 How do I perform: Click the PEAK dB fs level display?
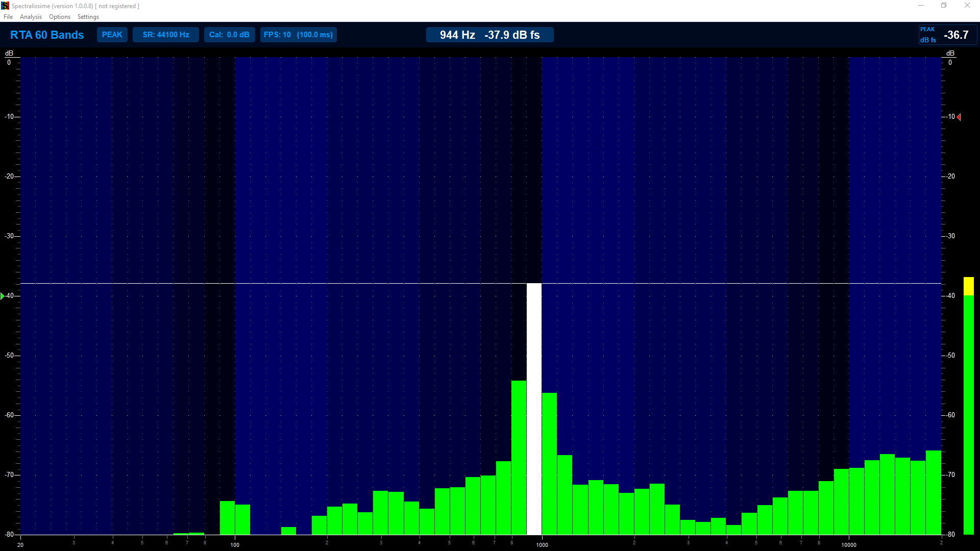click(x=947, y=35)
